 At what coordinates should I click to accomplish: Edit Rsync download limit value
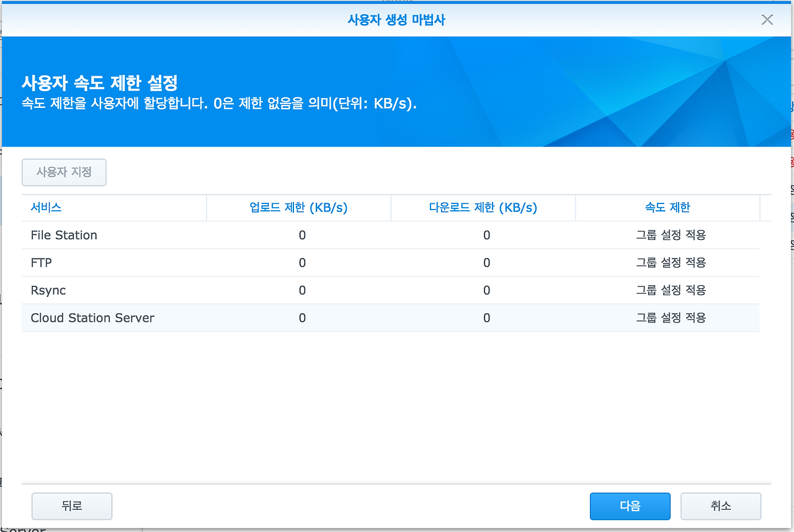tap(486, 290)
